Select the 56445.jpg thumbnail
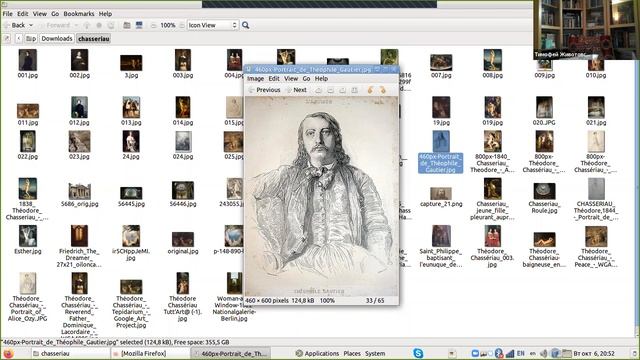 point(131,193)
